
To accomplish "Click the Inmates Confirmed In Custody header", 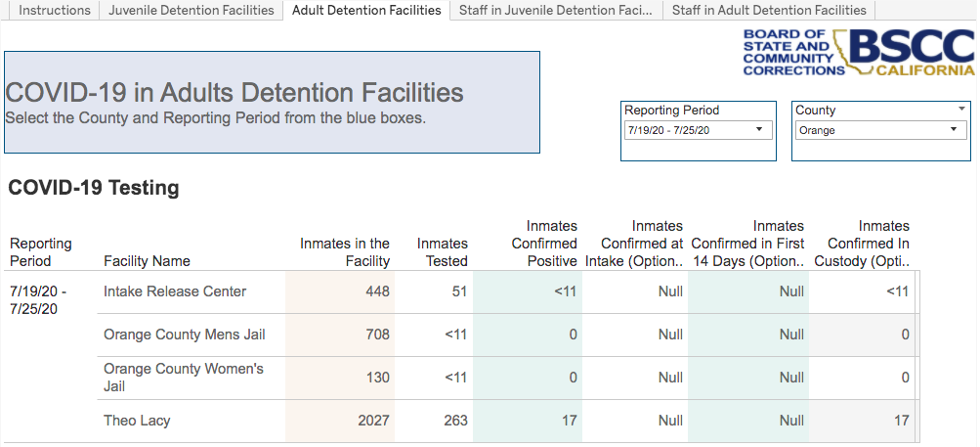I will click(x=868, y=244).
